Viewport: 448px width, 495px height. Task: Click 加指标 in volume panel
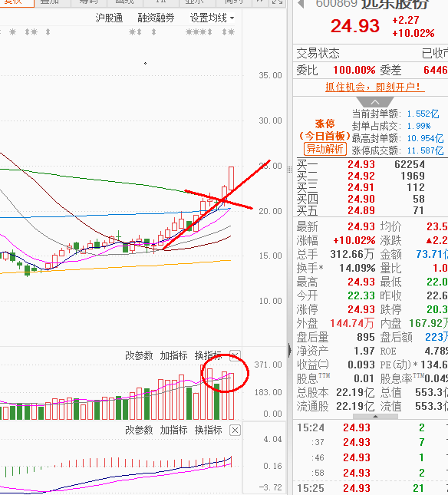[x=173, y=356]
